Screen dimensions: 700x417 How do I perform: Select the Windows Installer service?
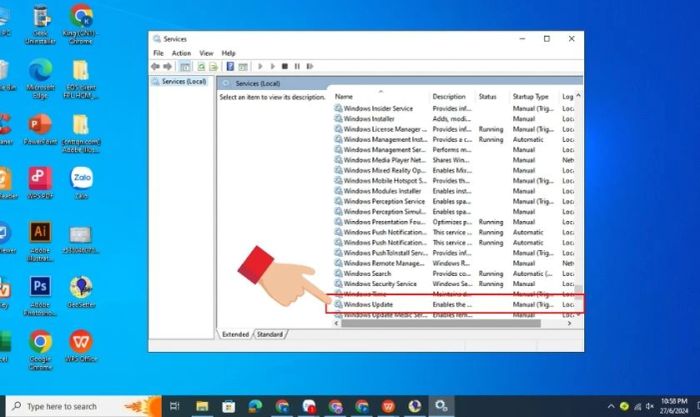point(454,119)
